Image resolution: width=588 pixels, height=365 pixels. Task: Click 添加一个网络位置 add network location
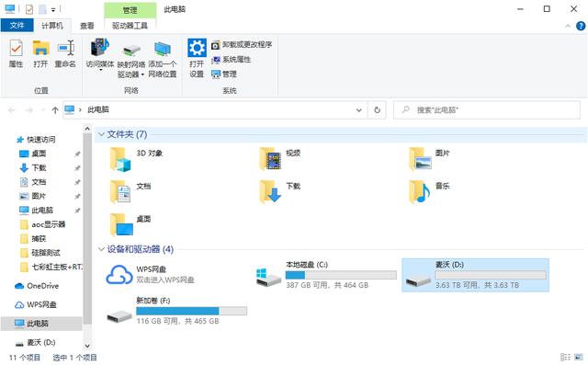[x=162, y=59]
